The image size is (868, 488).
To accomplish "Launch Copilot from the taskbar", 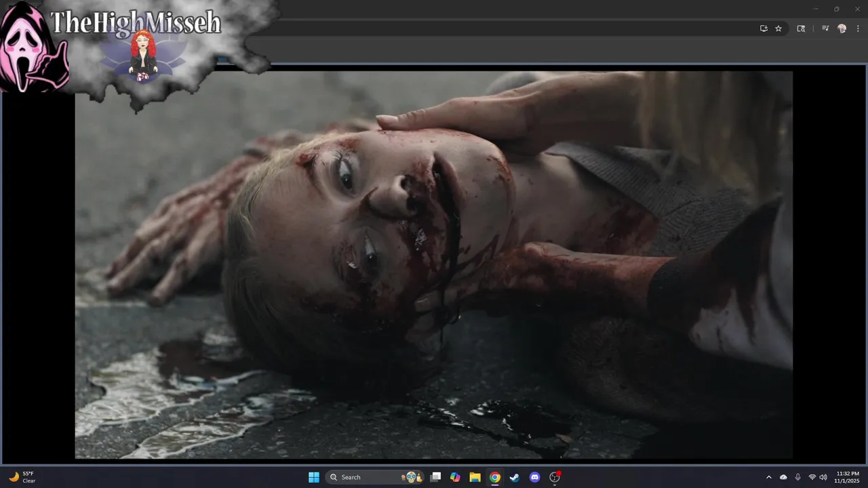I will 456,477.
